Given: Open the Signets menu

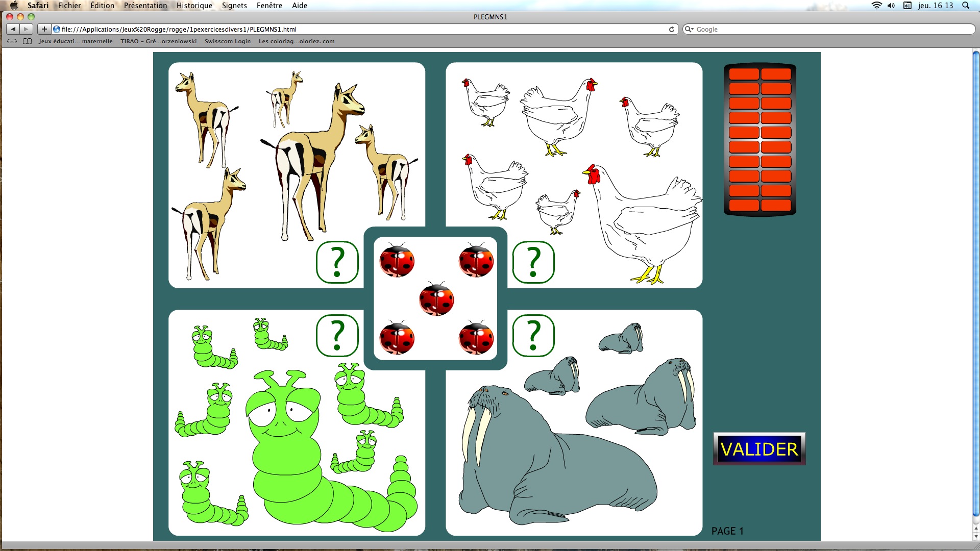Looking at the screenshot, I should point(234,6).
